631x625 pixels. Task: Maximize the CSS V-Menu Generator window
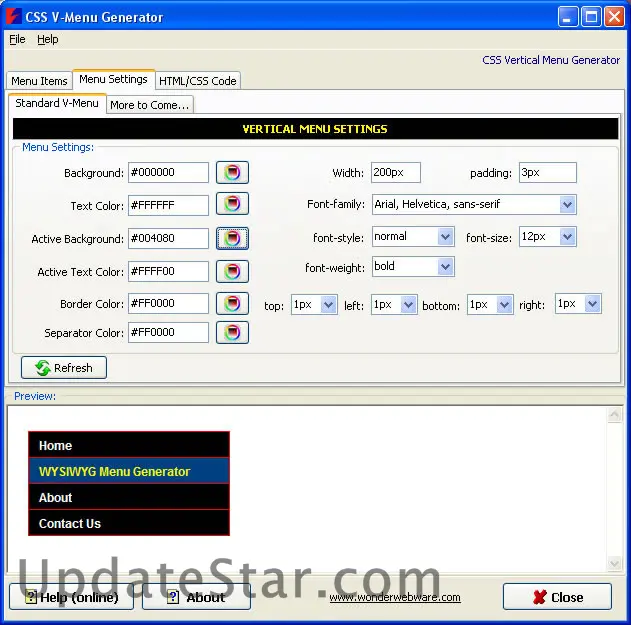pyautogui.click(x=591, y=17)
